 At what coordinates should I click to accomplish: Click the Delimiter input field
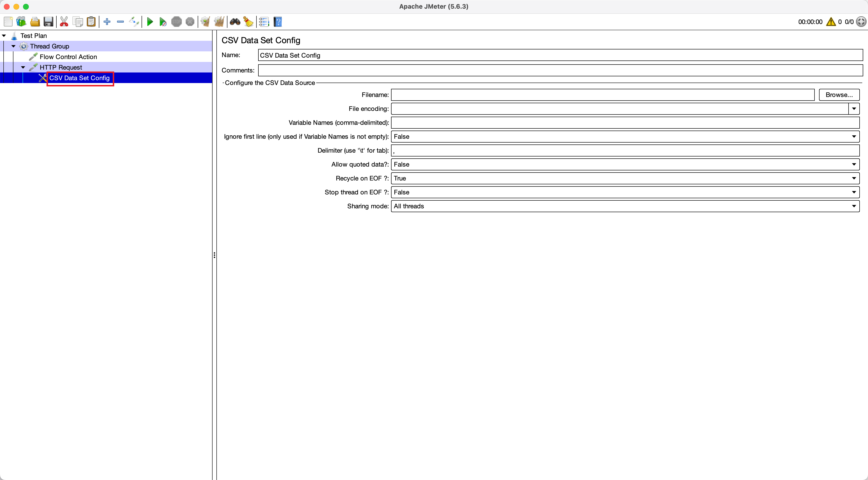pos(625,151)
